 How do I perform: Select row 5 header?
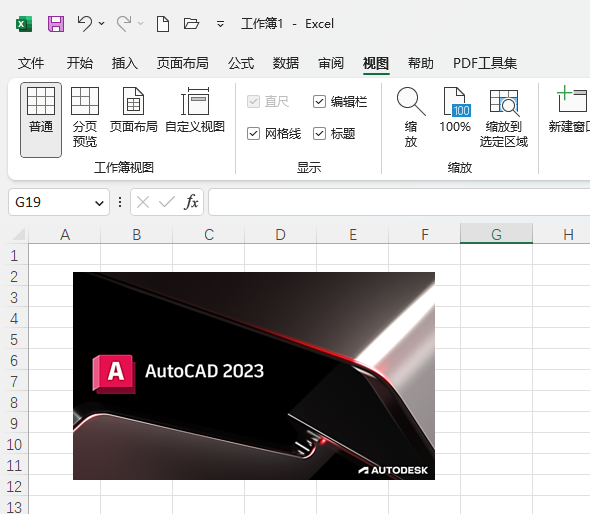click(x=14, y=339)
